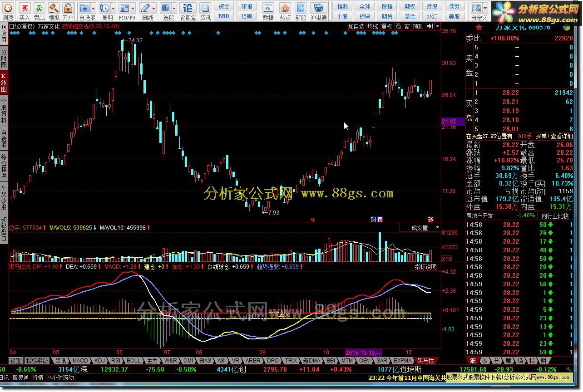This screenshot has height=392, width=583.
Task: Click the 研报 research report button
Action: tap(247, 6)
